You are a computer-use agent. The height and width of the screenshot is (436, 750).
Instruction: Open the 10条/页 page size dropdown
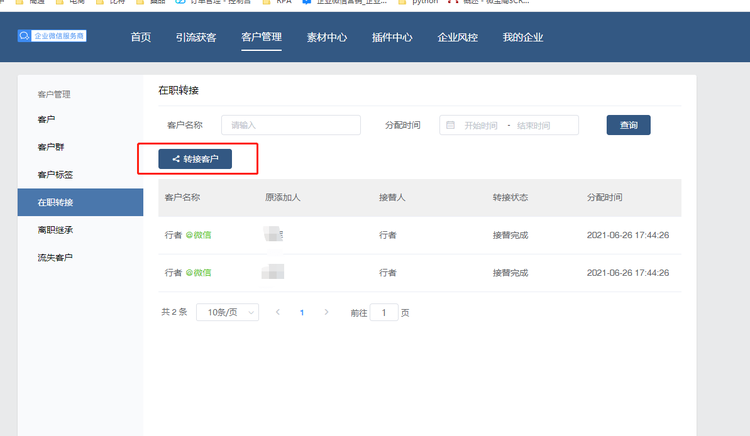click(228, 312)
